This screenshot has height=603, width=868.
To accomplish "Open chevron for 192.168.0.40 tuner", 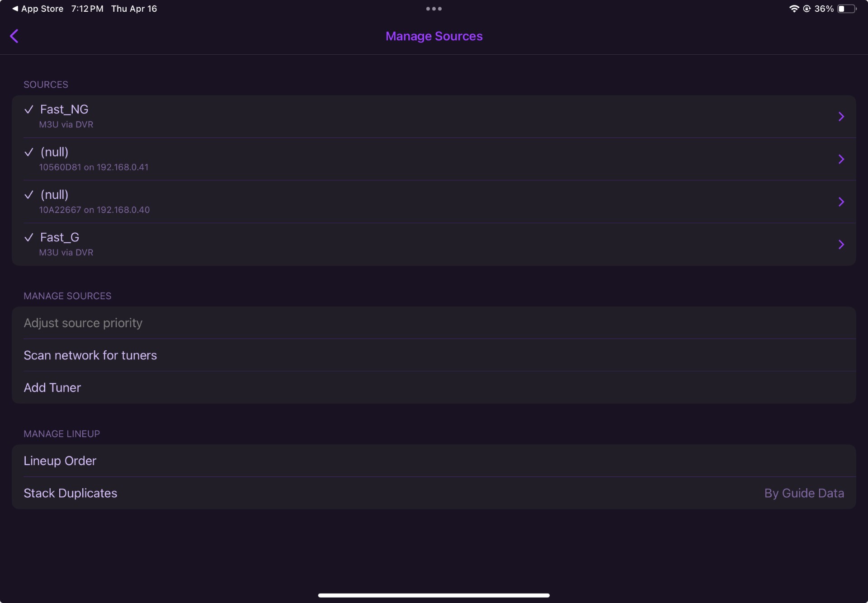I will pyautogui.click(x=841, y=202).
